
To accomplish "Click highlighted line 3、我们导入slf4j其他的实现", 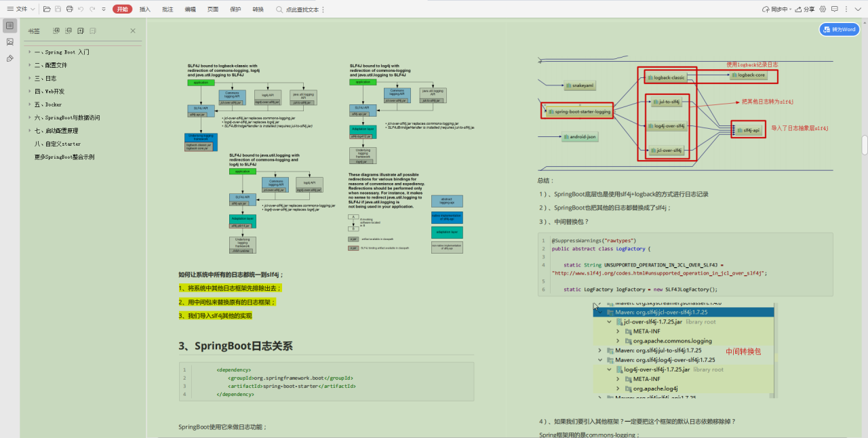I will 215,315.
